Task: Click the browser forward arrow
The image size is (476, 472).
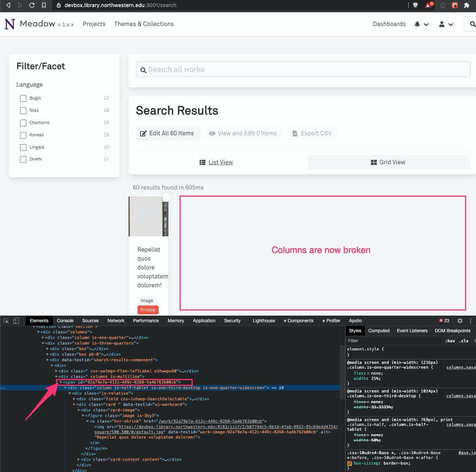Action: [x=20, y=5]
